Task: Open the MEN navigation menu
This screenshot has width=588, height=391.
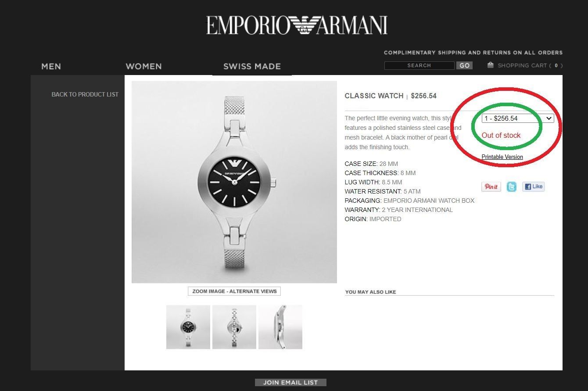Action: click(51, 66)
